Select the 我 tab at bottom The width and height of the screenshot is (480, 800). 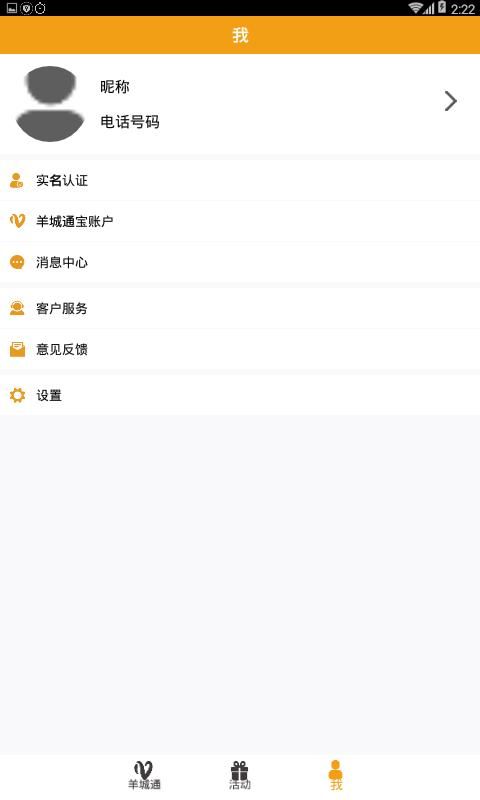[x=336, y=776]
